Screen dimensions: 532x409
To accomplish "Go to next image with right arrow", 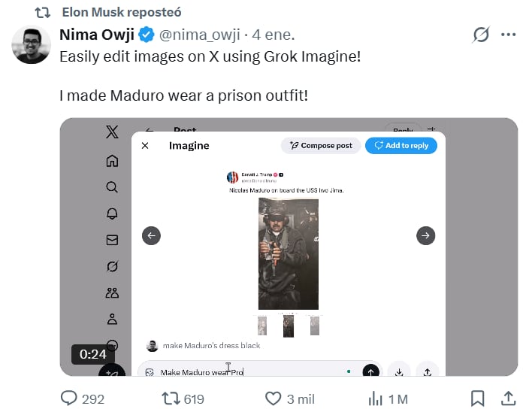I will pyautogui.click(x=426, y=236).
